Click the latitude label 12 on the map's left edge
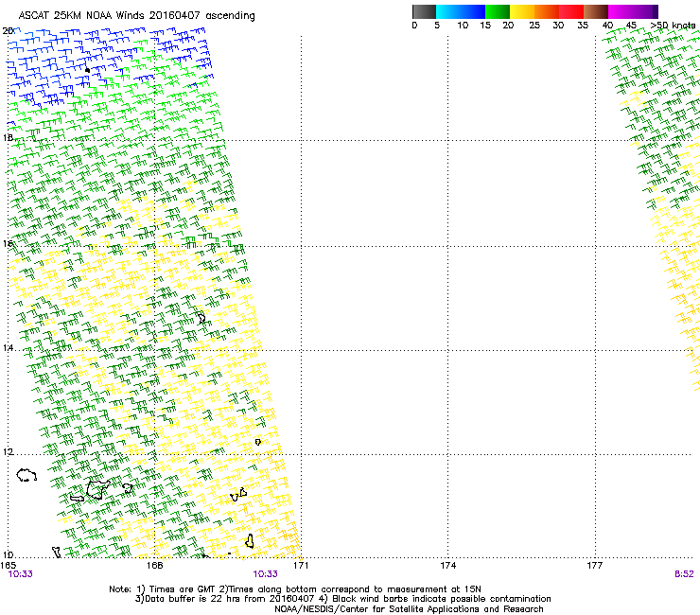Screen dimensions: 700x615 [x=8, y=452]
